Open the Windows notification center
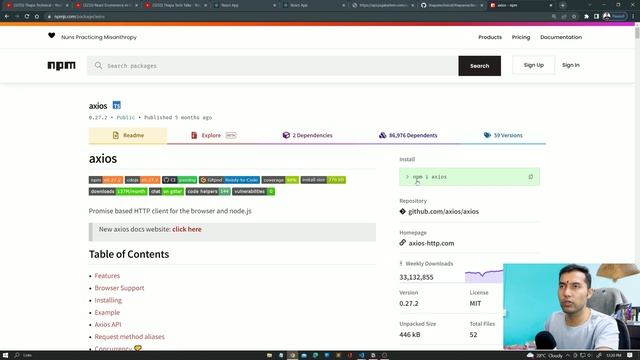Viewport: 640px width, 360px height. pos(630,355)
